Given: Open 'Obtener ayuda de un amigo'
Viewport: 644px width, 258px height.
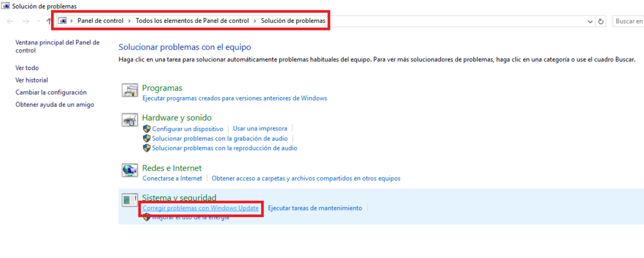Looking at the screenshot, I should pyautogui.click(x=54, y=105).
